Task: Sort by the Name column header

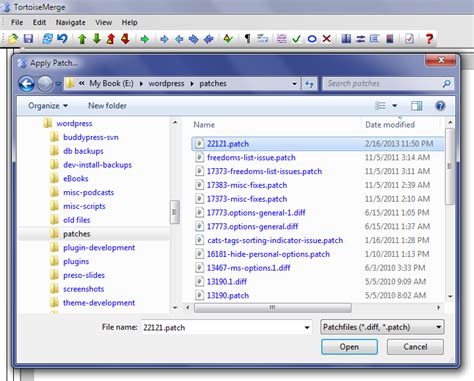Action: pos(204,125)
